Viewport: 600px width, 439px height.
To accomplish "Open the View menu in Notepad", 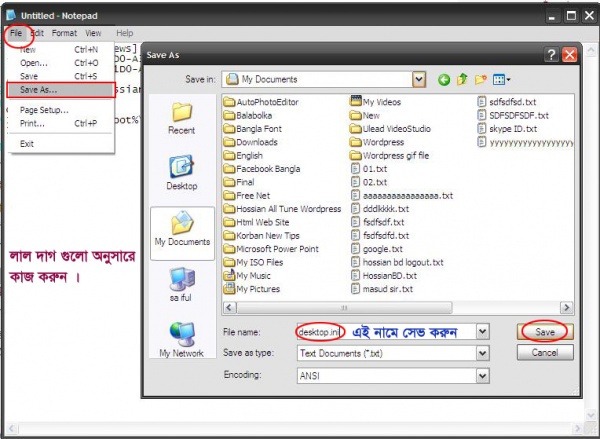I will pos(93,33).
